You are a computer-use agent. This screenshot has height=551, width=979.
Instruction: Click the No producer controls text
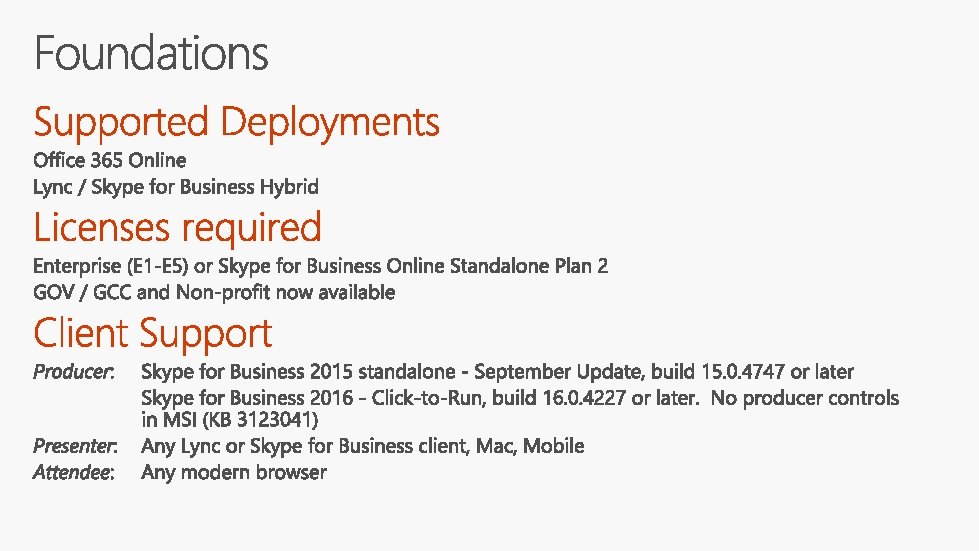click(805, 398)
